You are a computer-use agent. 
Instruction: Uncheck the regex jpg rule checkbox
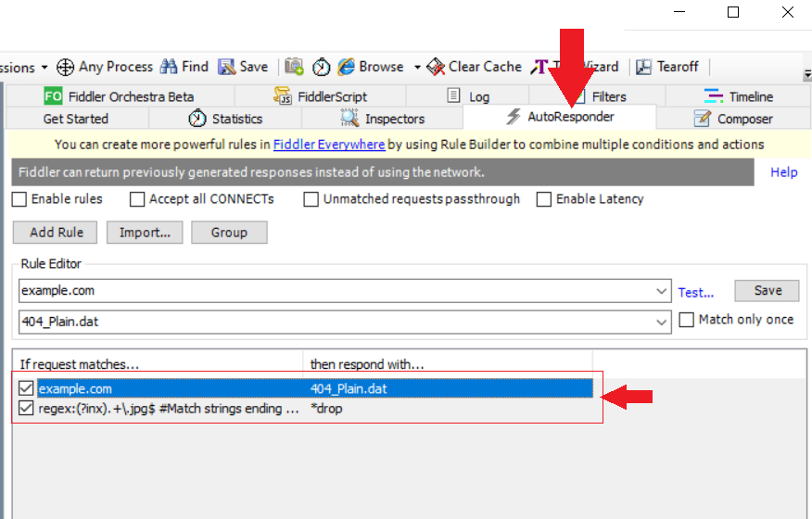pyautogui.click(x=26, y=409)
